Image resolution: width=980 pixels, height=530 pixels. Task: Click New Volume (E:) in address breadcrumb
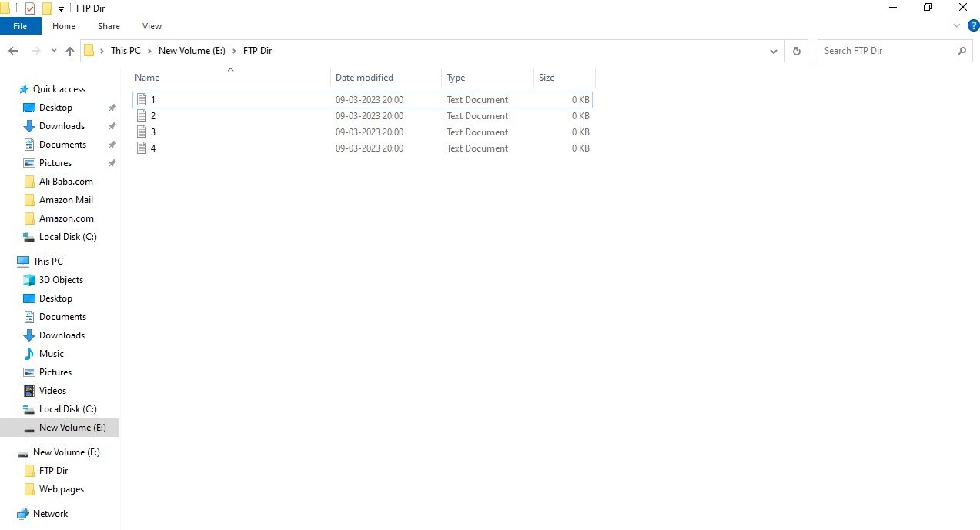pyautogui.click(x=192, y=51)
